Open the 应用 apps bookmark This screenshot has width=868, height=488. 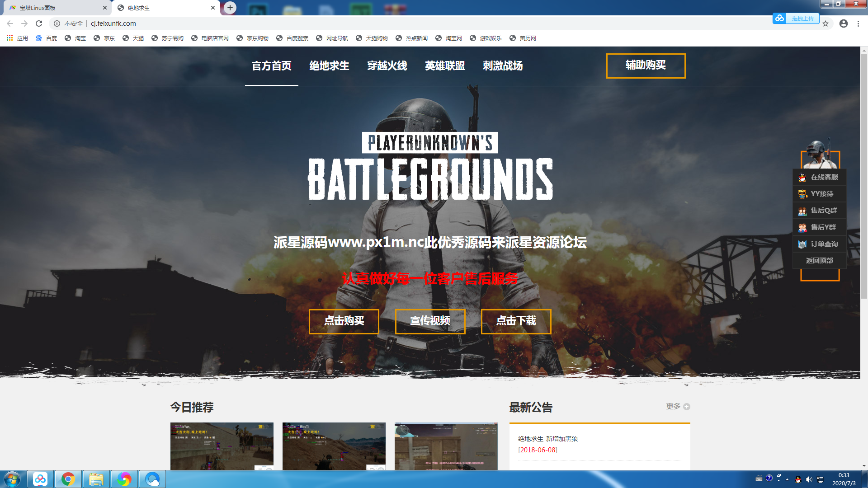17,38
